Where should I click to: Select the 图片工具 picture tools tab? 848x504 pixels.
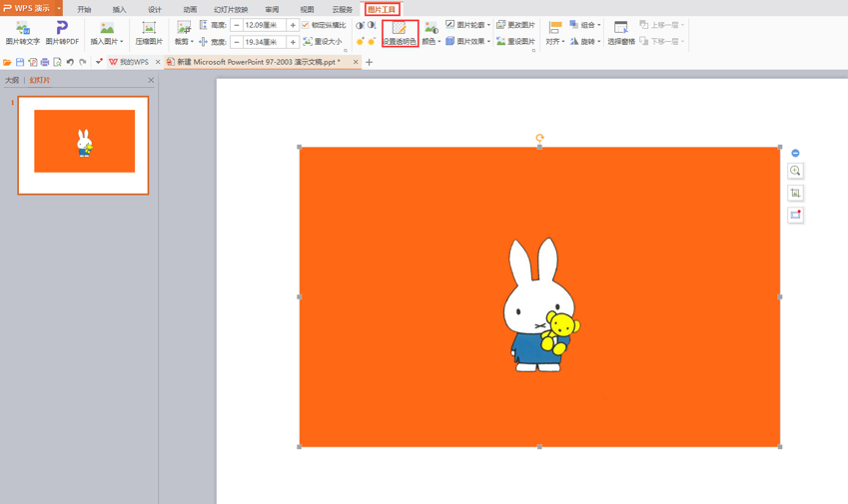point(382,9)
